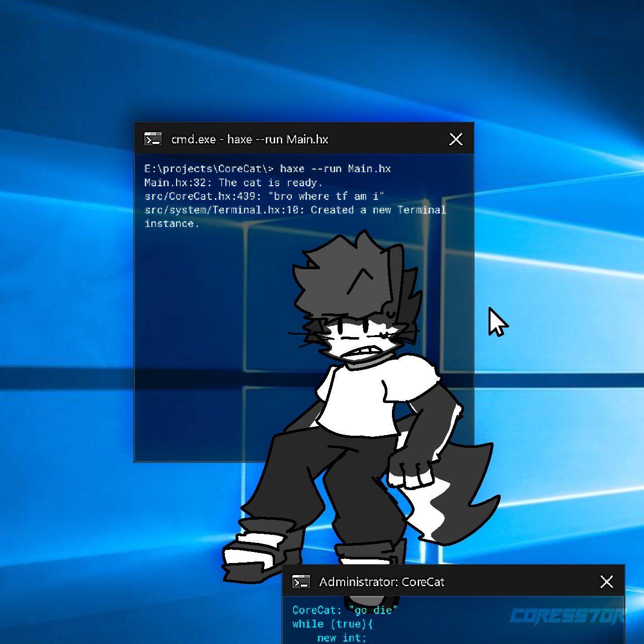The image size is (644, 644).
Task: Click the line "Created a new Terminal instance."
Action: click(x=295, y=217)
